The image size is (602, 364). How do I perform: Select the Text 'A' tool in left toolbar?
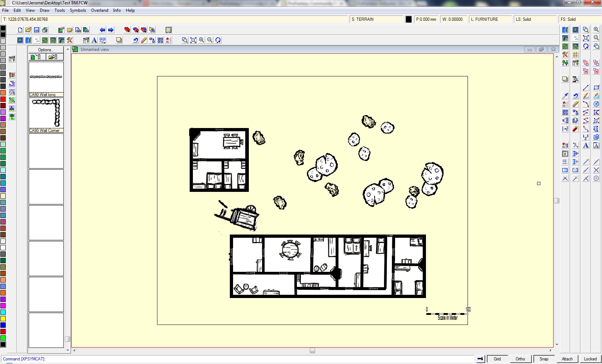94,41
